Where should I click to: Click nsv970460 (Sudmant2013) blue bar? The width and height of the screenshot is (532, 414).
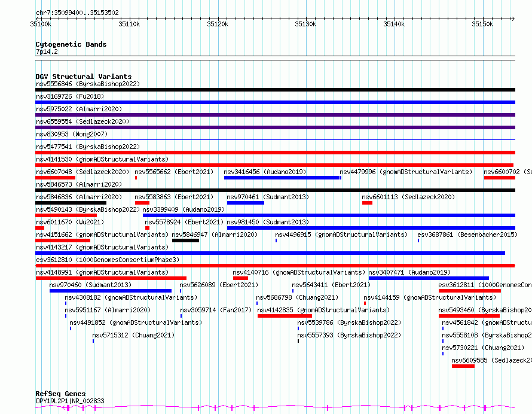point(111,291)
